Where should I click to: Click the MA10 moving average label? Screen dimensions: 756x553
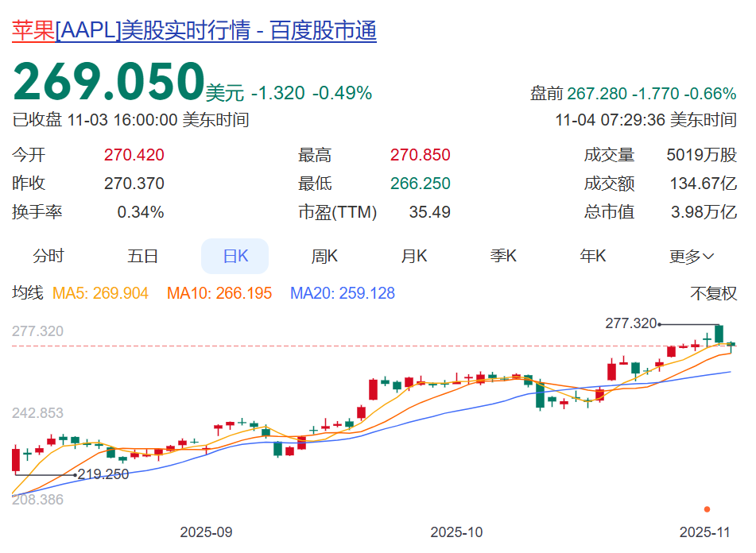pyautogui.click(x=219, y=293)
